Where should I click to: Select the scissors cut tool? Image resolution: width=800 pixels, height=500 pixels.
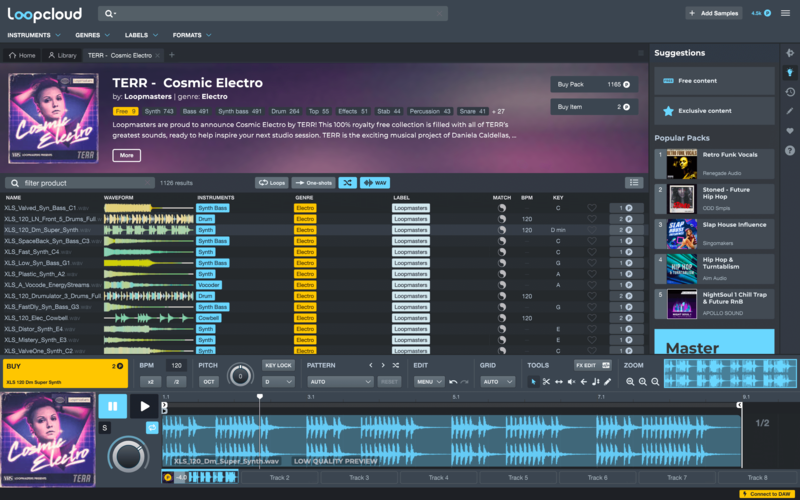click(x=546, y=382)
